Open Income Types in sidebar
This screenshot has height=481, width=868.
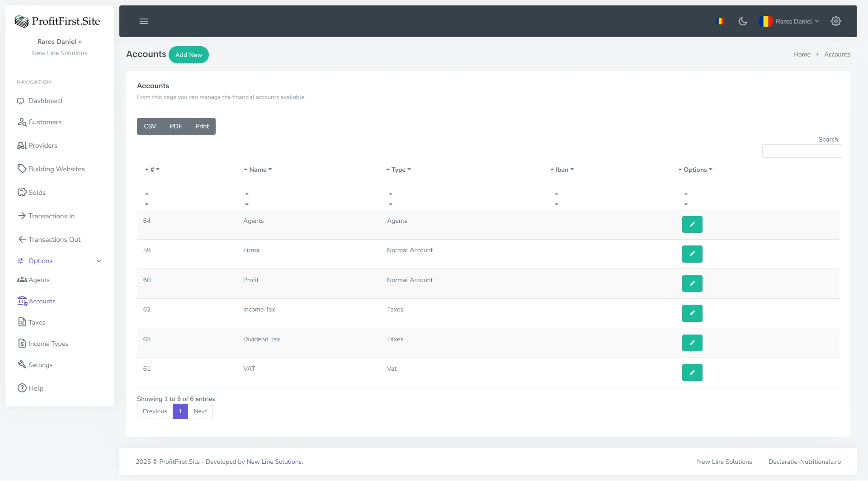tap(48, 344)
